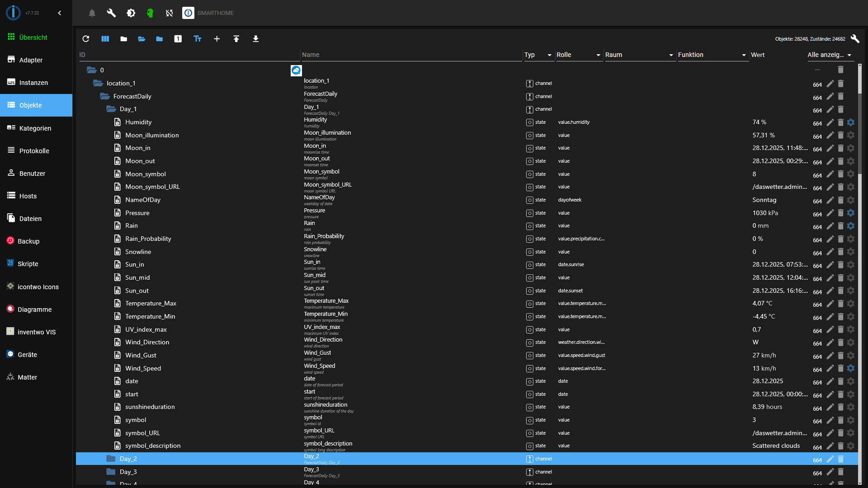Export objects using the download icon
This screenshot has height=488, width=868.
(x=256, y=39)
